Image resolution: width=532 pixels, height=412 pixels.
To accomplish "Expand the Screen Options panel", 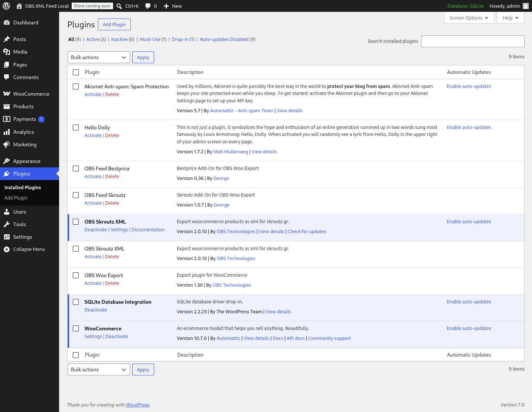I will (x=469, y=18).
